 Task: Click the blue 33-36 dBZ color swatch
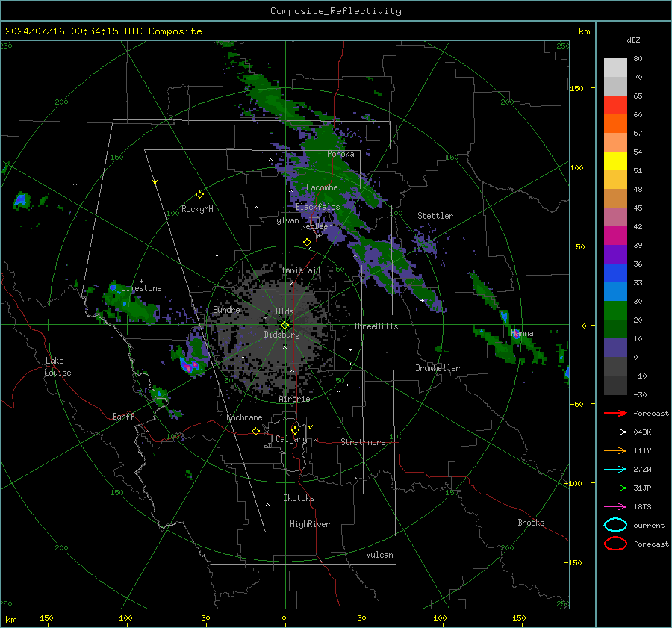click(x=615, y=273)
